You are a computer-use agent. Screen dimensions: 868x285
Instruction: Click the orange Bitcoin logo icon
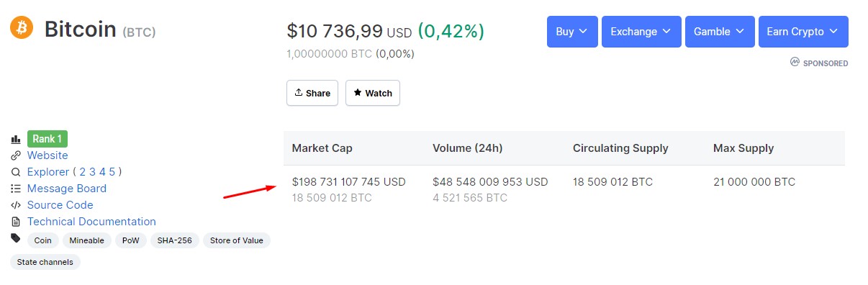22,28
